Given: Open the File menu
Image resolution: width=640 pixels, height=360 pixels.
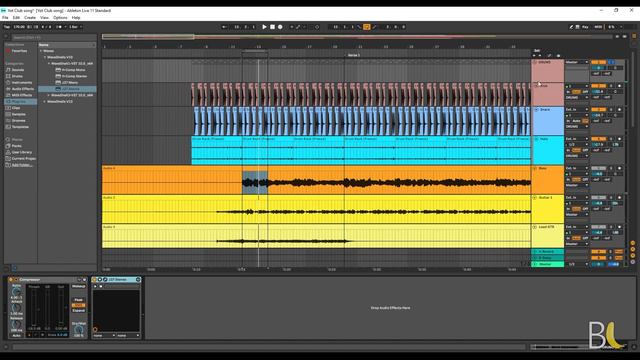Looking at the screenshot, I should (x=5, y=18).
